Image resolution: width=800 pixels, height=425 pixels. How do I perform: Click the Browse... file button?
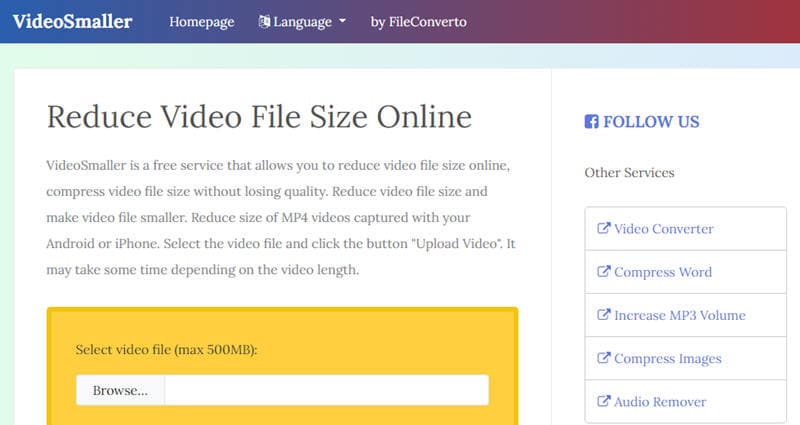tap(120, 390)
